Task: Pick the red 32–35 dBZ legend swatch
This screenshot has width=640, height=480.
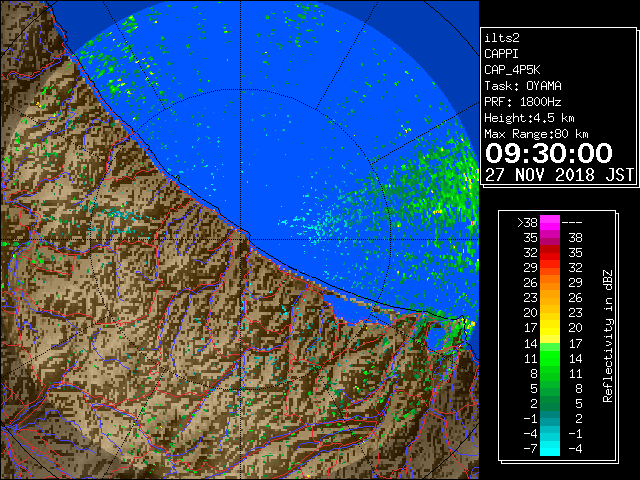Action: pos(550,253)
